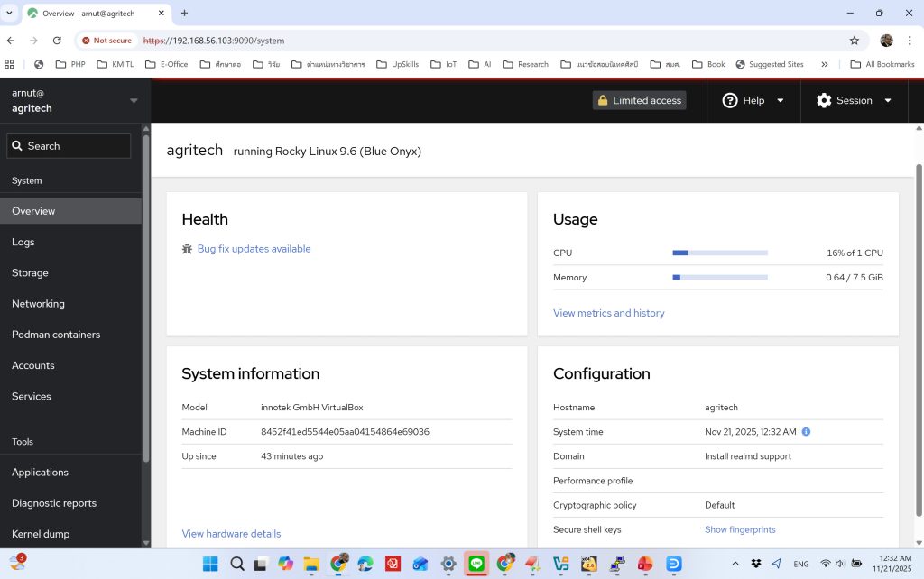Open the Logs page in sidebar
The width and height of the screenshot is (924, 579).
click(23, 242)
